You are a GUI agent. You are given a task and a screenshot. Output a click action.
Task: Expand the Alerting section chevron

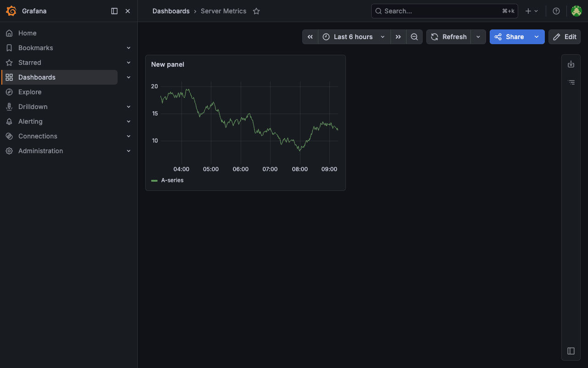pyautogui.click(x=129, y=121)
